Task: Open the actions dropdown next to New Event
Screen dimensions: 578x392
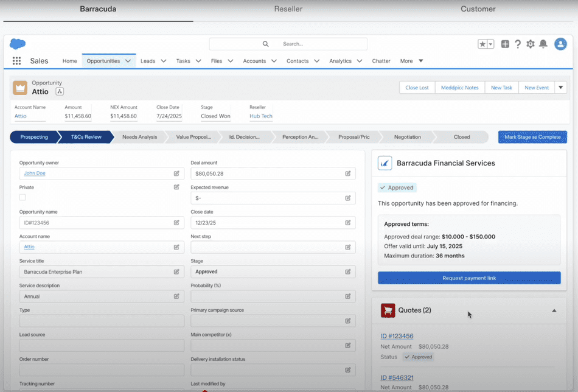Action: pos(561,88)
